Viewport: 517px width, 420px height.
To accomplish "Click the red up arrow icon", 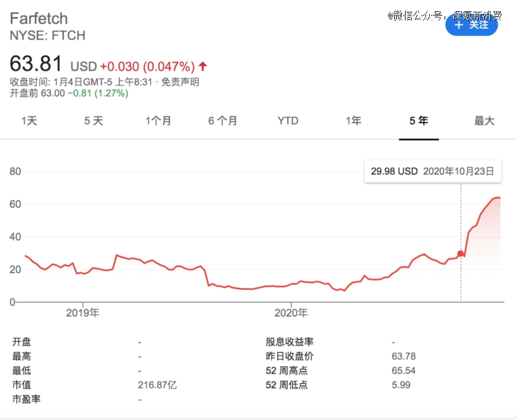I will [x=203, y=66].
